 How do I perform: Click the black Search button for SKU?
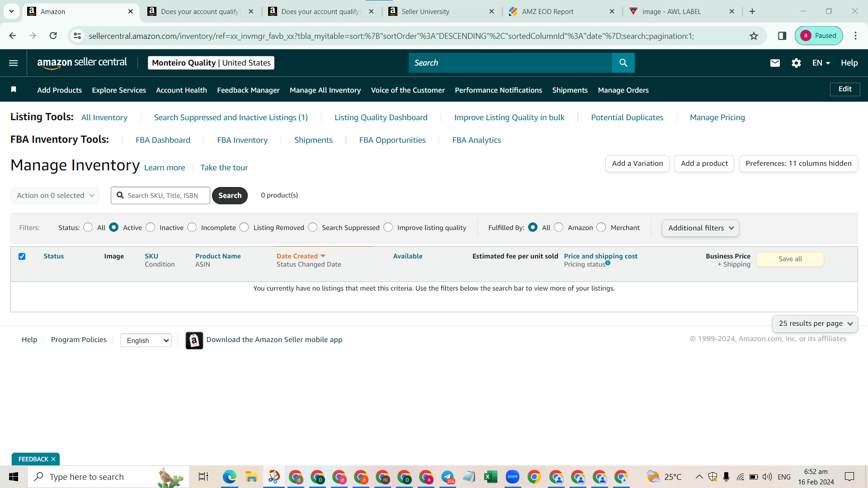coord(230,196)
